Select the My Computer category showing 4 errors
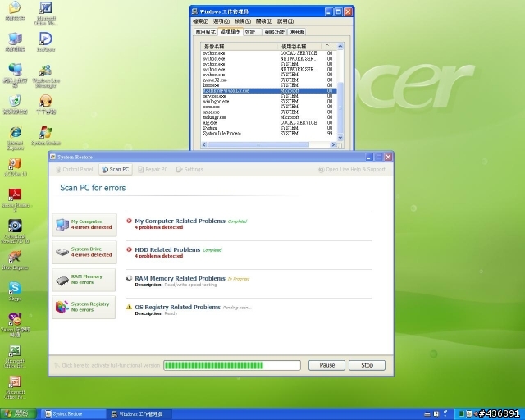Viewport: 525px width, 420px height. [x=84, y=225]
